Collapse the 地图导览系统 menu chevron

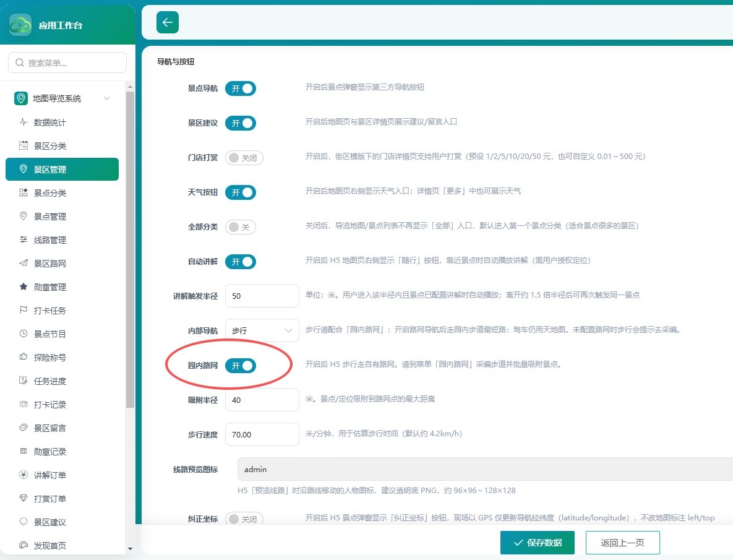click(106, 98)
